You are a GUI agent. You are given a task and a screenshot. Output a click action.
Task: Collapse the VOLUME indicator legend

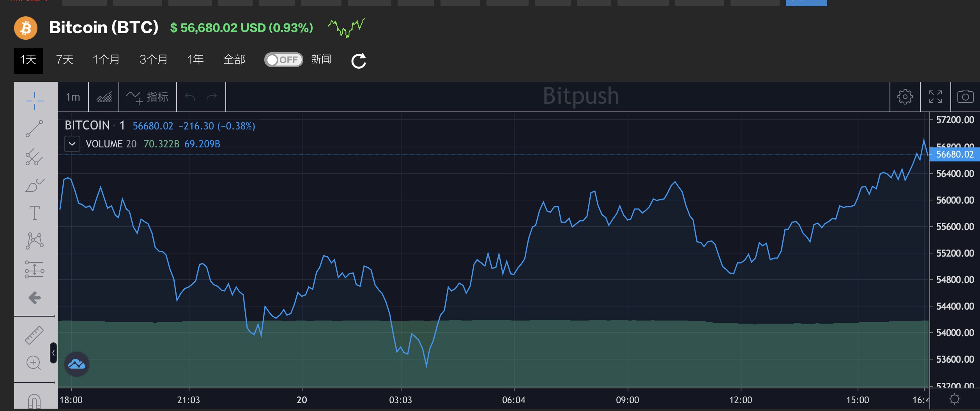72,144
